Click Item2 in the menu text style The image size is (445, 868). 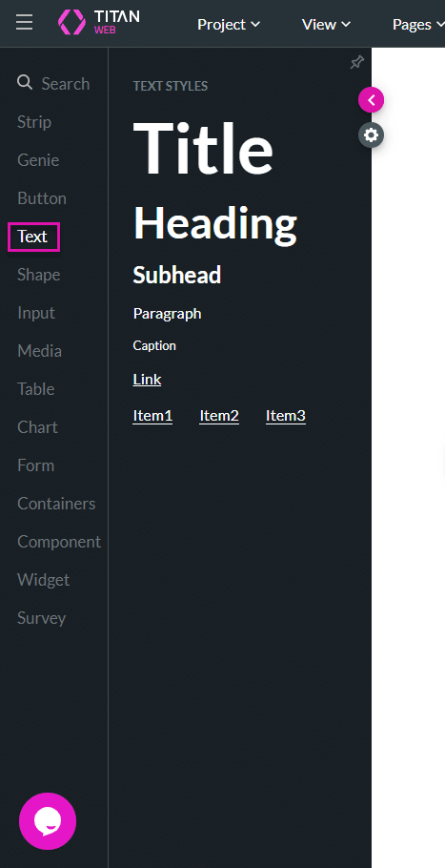pos(219,416)
